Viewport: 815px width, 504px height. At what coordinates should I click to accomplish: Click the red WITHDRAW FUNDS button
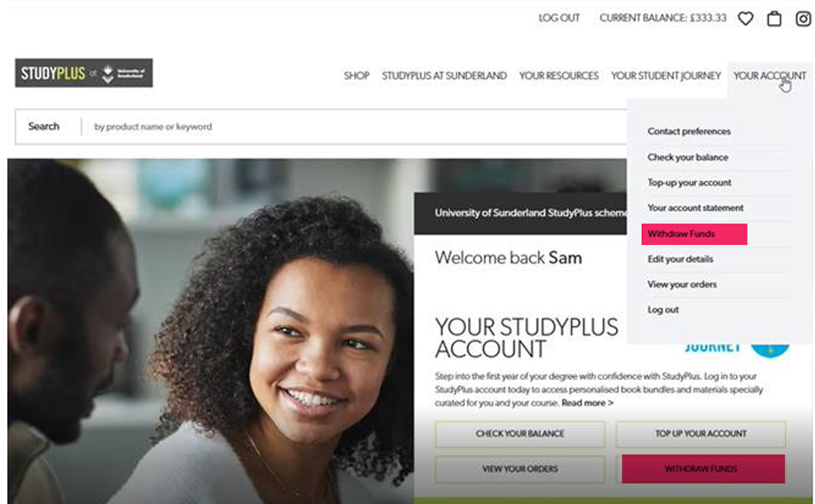pyautogui.click(x=703, y=469)
